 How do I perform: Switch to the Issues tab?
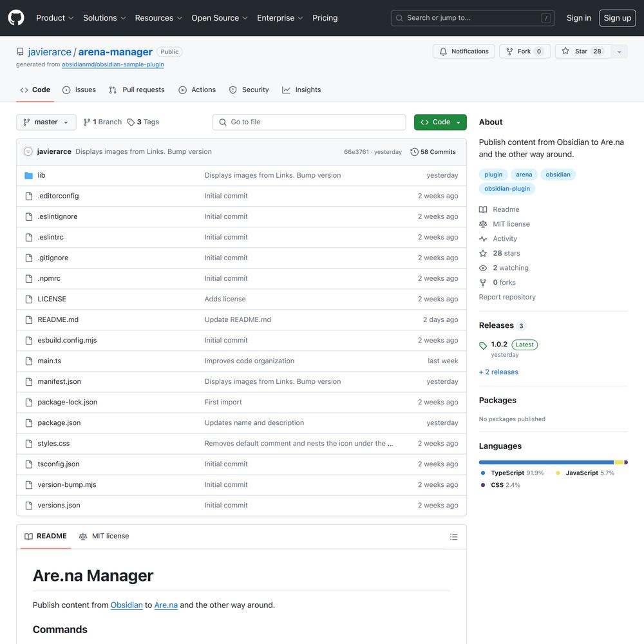pos(79,90)
